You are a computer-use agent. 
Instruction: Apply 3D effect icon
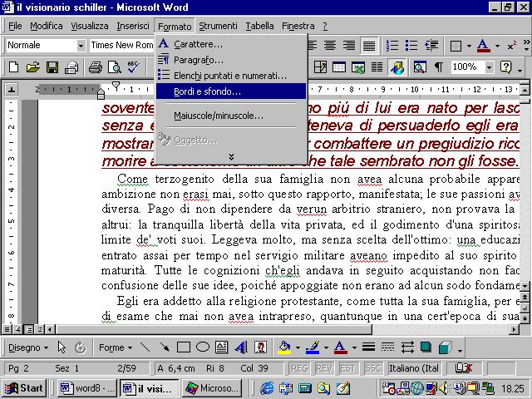[445, 347]
